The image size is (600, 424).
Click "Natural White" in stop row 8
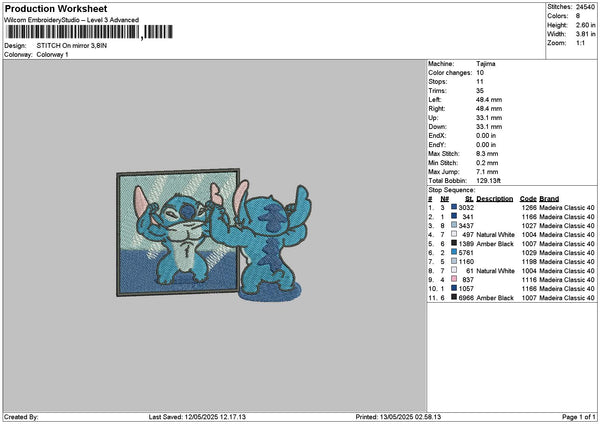495,271
